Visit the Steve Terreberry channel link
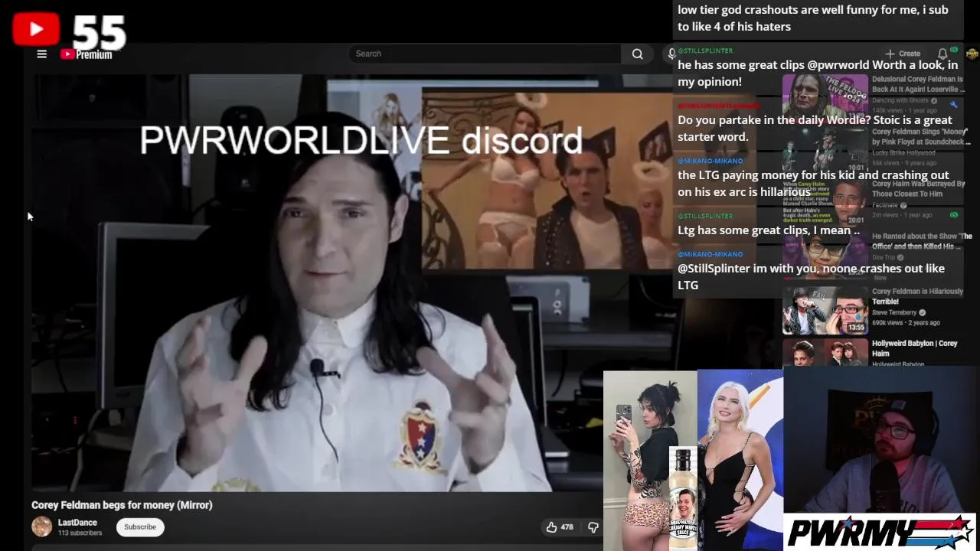 (894, 312)
